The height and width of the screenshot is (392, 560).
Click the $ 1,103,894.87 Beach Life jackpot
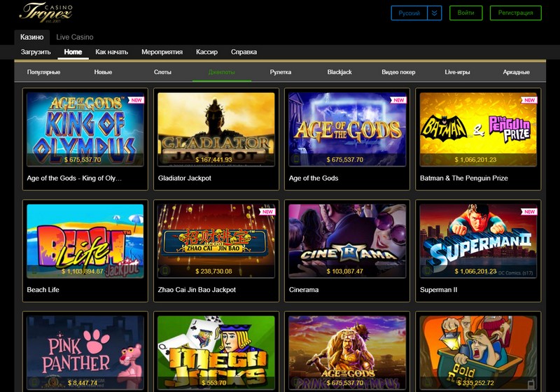point(83,272)
